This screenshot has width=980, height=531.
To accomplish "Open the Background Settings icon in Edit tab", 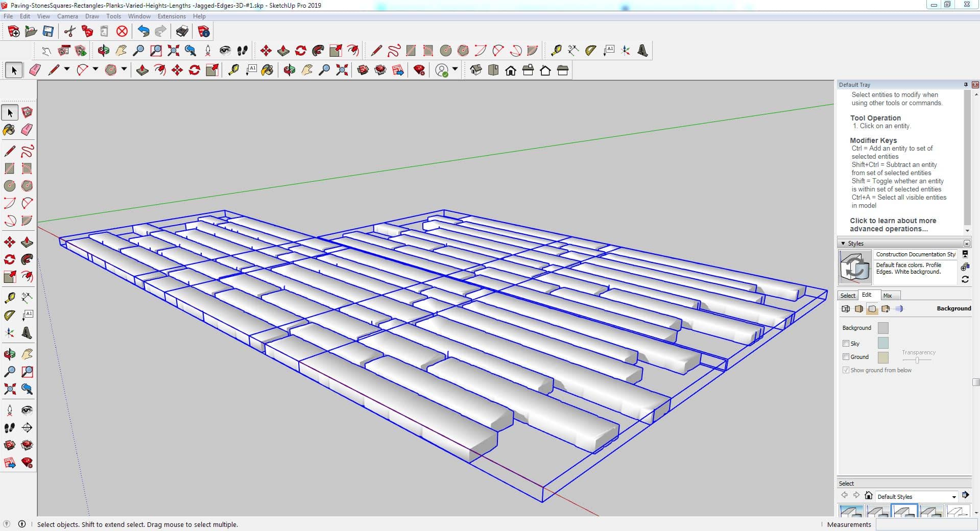I will [x=872, y=309].
